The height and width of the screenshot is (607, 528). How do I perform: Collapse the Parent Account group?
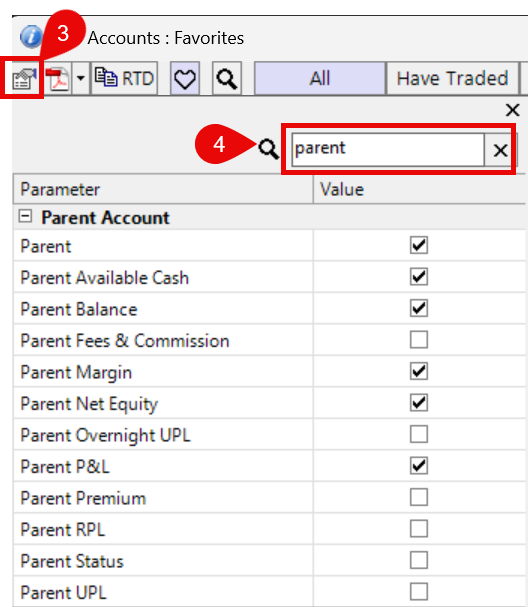pyautogui.click(x=26, y=216)
